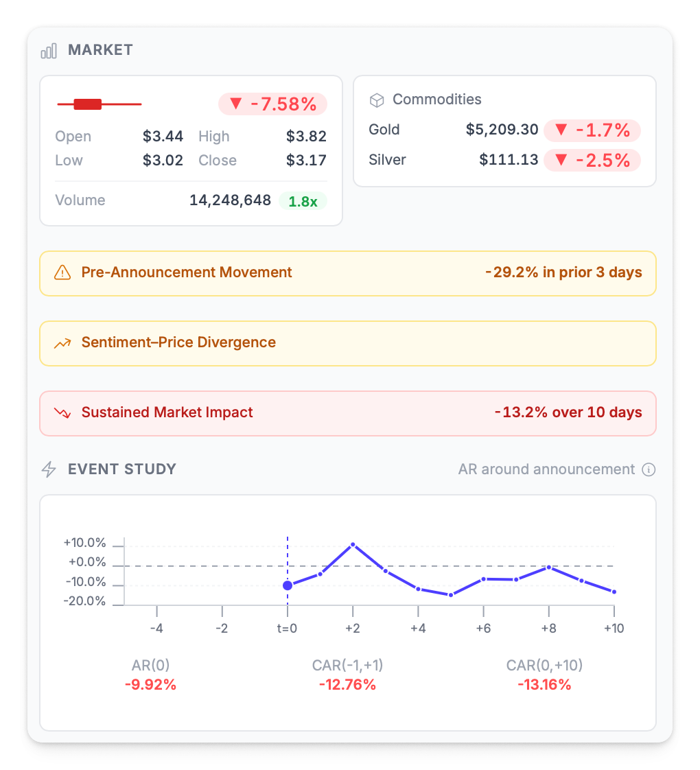Click the final data point at +10
This screenshot has height=770, width=700.
coord(614,592)
